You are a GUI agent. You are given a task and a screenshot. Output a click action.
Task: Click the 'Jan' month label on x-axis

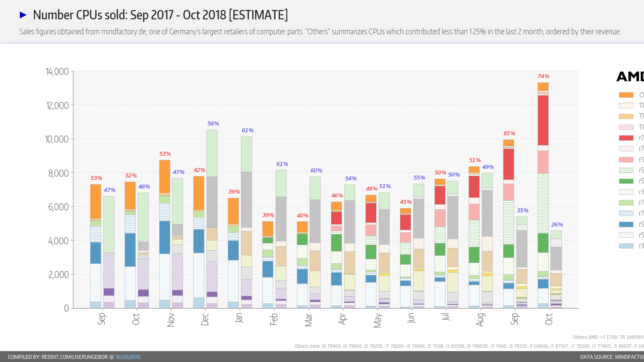pos(239,318)
